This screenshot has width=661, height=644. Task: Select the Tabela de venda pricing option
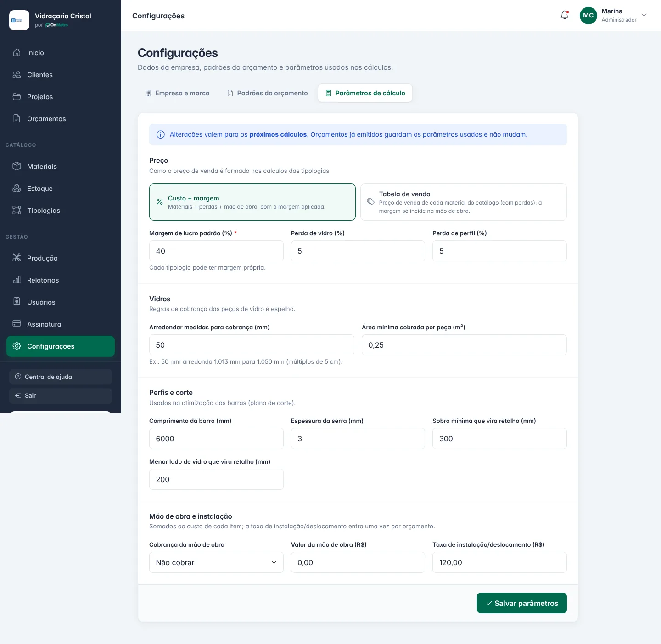[464, 202]
